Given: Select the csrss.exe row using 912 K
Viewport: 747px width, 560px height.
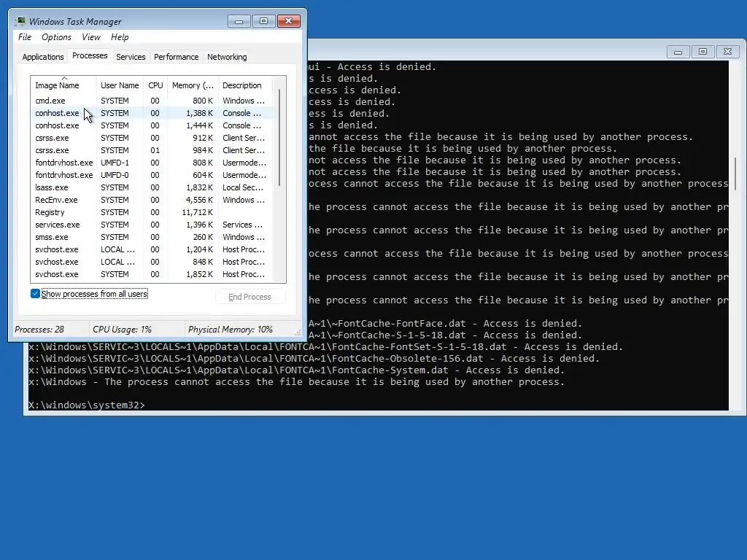Looking at the screenshot, I should [x=152, y=138].
